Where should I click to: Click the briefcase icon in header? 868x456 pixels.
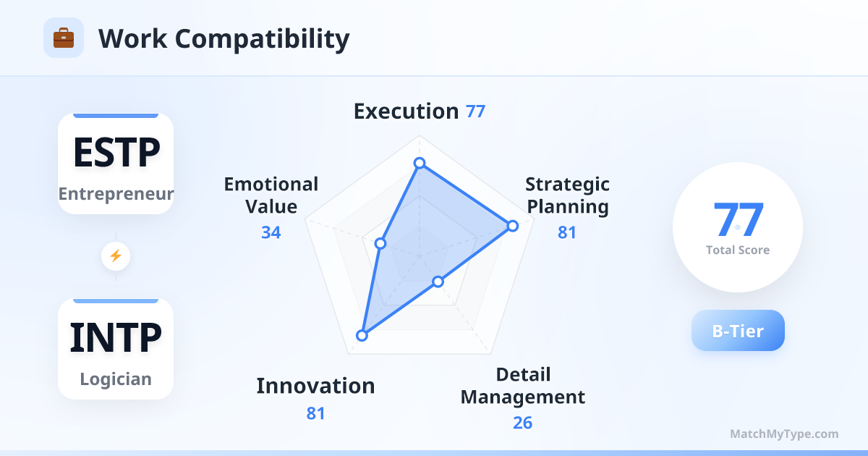pos(64,38)
